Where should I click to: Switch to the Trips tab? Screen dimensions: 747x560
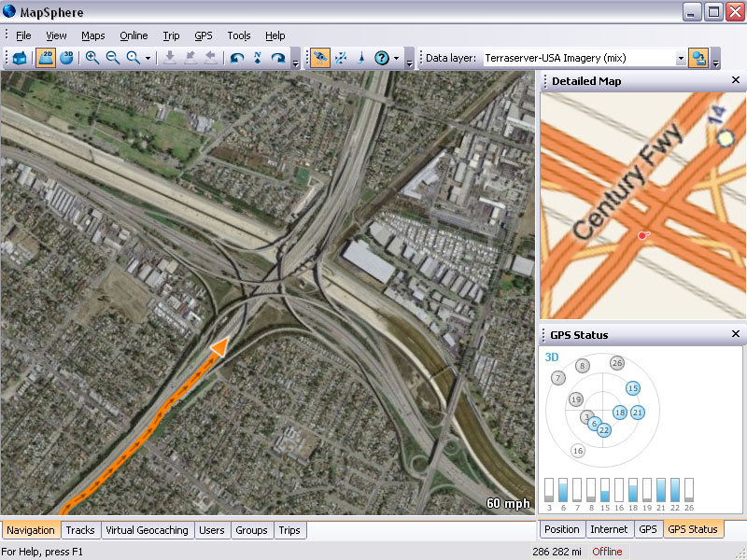point(289,530)
